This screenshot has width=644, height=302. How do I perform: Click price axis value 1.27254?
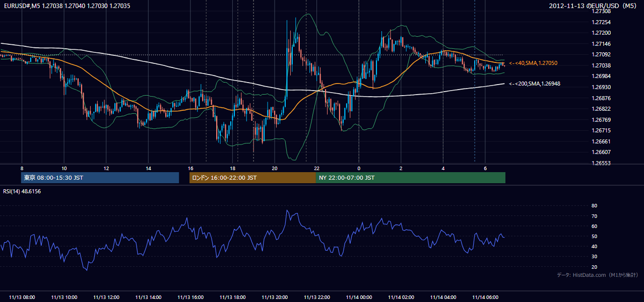[601, 22]
